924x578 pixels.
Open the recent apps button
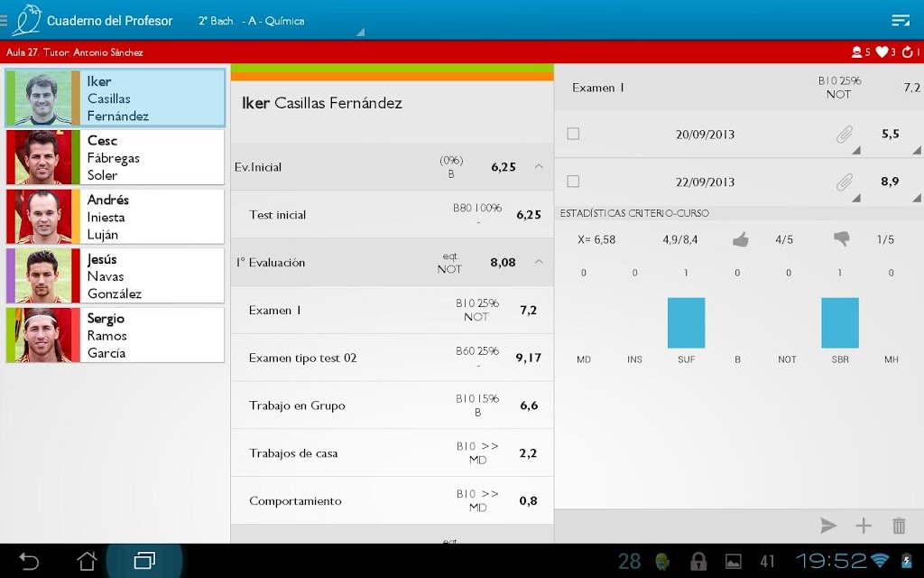point(144,561)
